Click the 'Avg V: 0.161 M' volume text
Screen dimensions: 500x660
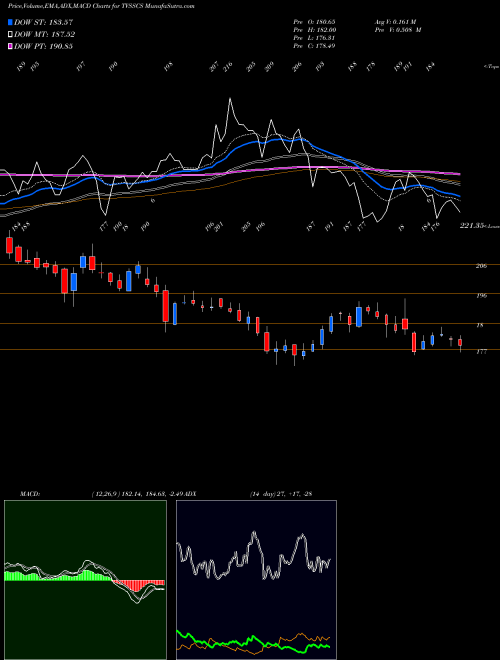395,21
